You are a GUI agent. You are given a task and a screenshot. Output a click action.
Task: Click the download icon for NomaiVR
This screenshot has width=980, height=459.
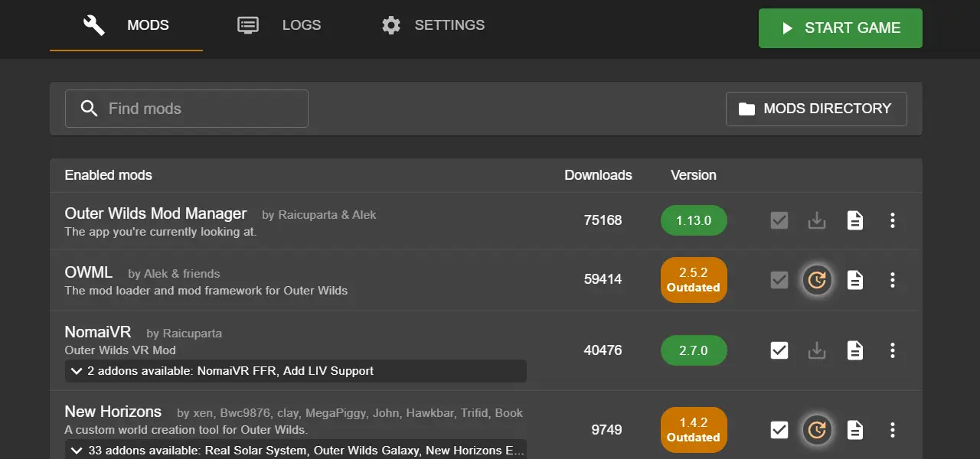point(817,350)
